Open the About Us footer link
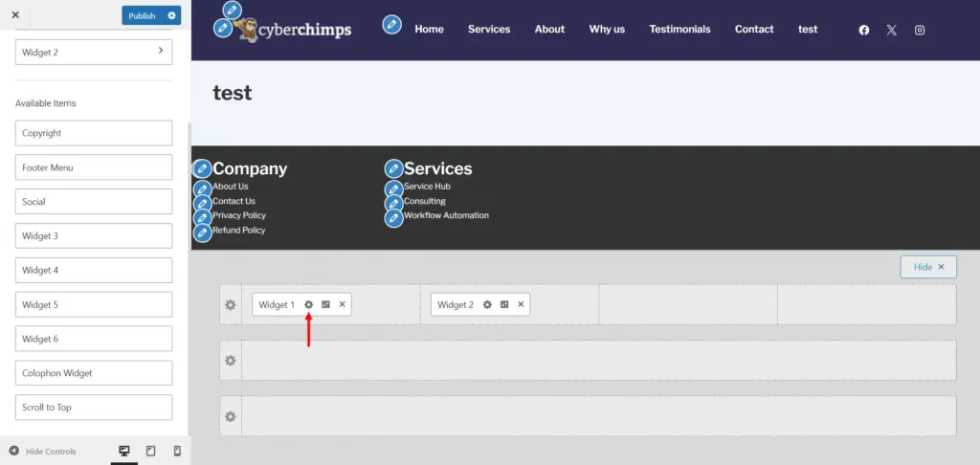This screenshot has height=465, width=980. (230, 187)
